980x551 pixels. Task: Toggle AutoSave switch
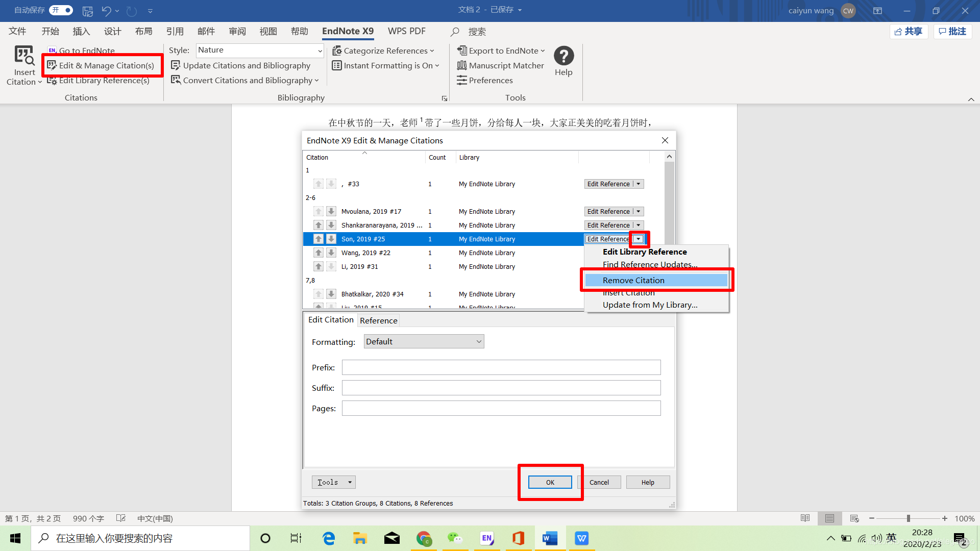click(61, 10)
